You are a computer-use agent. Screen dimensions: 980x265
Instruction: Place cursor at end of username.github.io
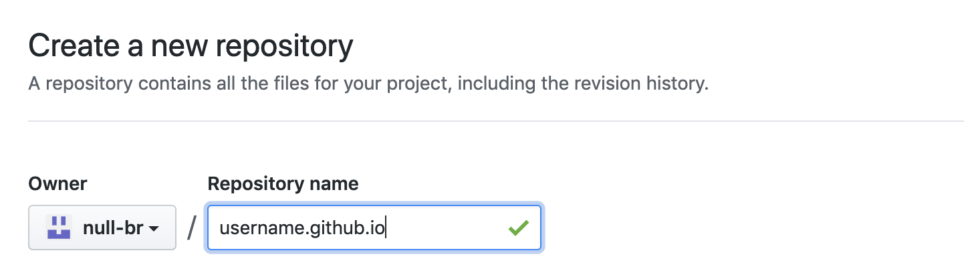coord(386,228)
